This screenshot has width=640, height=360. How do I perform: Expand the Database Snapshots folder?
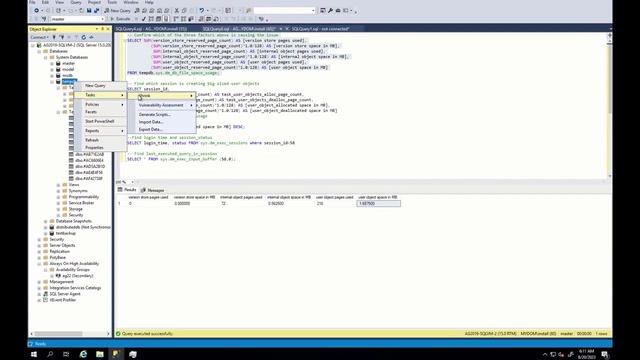[46, 221]
